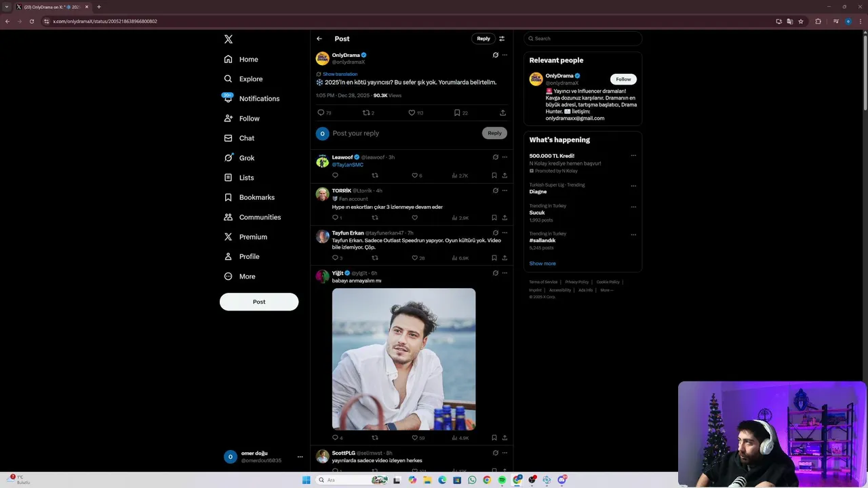This screenshot has width=868, height=488.
Task: Open the photo in Yiğit's reply
Action: coord(403,359)
